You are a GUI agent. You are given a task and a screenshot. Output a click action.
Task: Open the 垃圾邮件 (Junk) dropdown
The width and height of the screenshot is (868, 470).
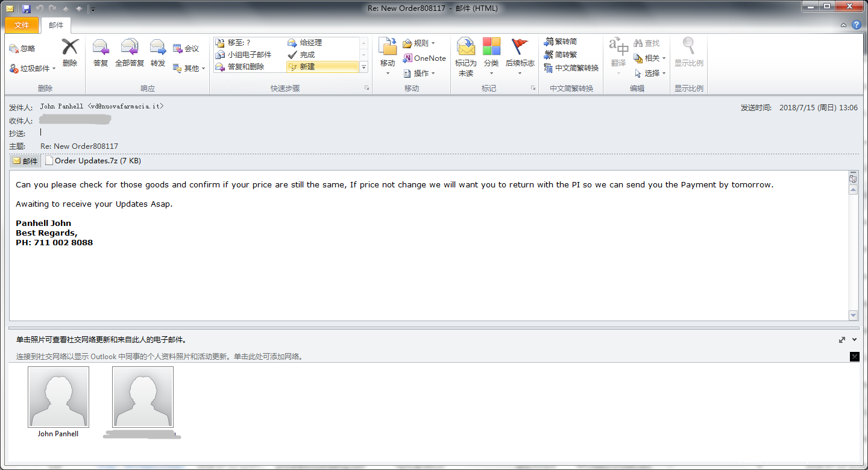tap(33, 68)
